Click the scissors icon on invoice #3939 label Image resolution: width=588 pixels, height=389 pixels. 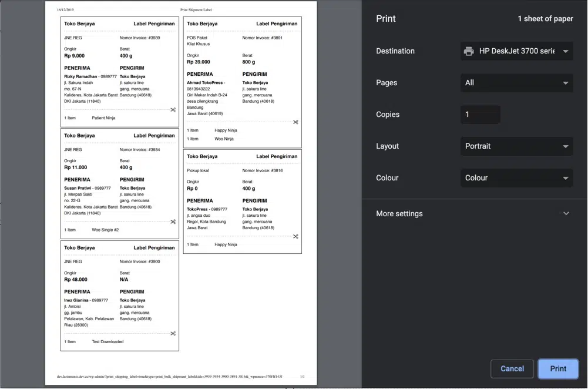click(x=173, y=109)
